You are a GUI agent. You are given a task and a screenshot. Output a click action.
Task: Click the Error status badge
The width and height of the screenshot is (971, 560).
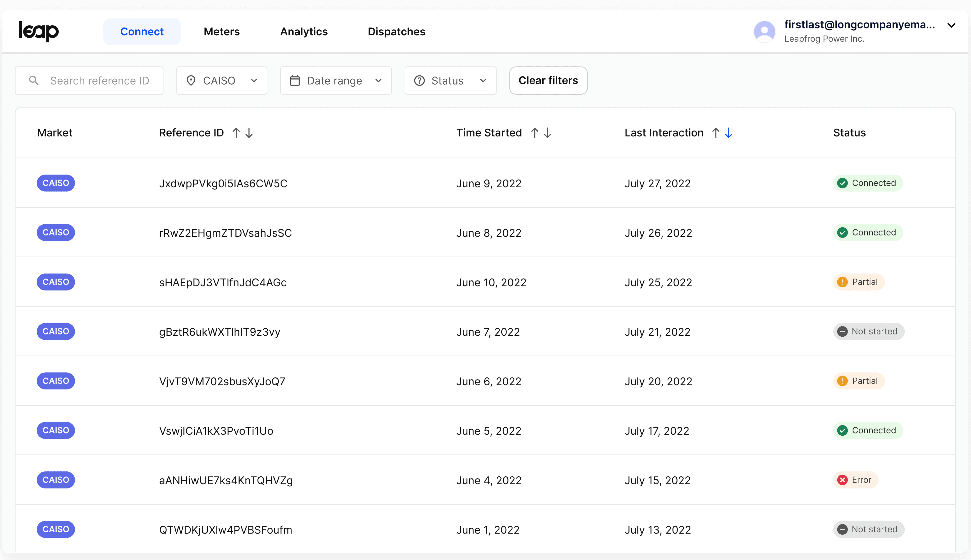click(856, 480)
